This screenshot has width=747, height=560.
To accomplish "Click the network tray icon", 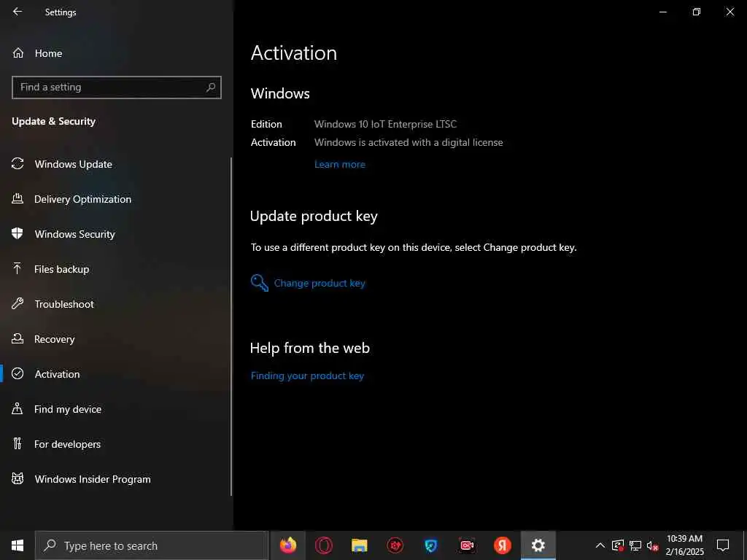I will click(x=635, y=545).
